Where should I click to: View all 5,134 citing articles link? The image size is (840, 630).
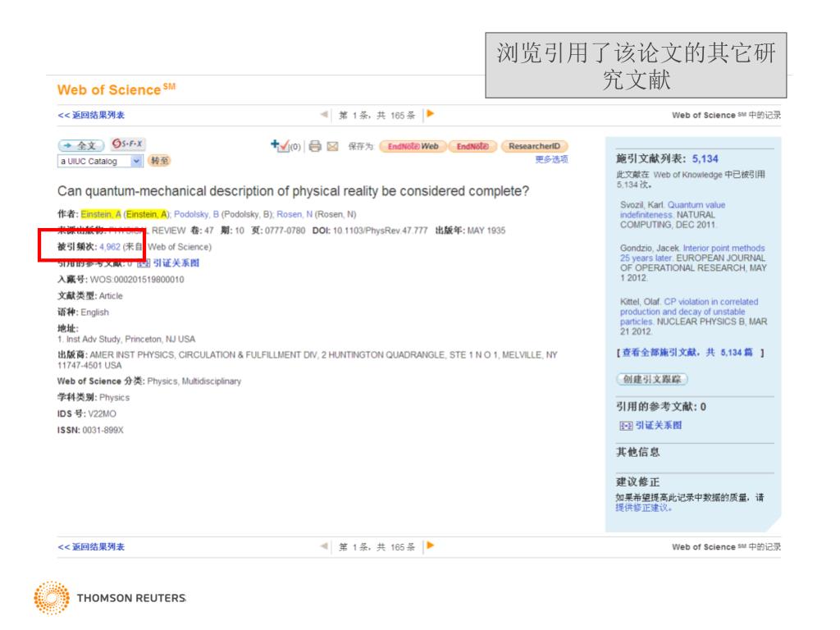[x=690, y=353]
